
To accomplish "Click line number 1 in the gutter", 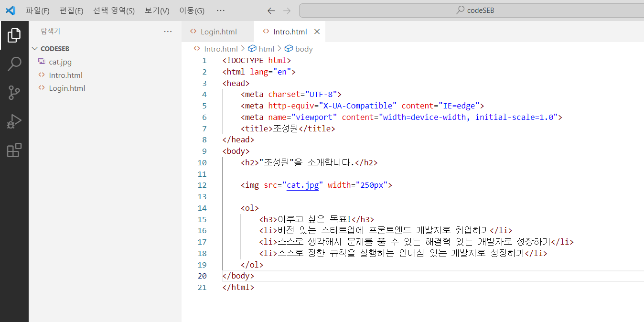I will (204, 60).
